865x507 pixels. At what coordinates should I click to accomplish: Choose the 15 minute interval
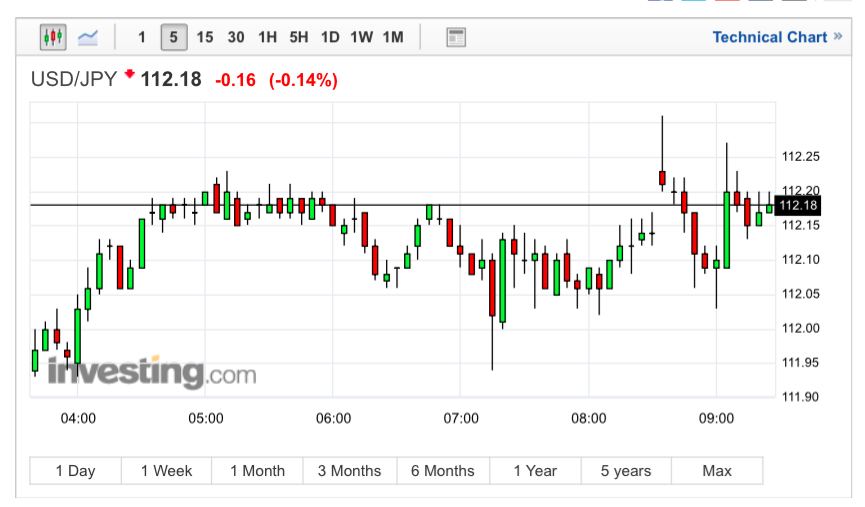pyautogui.click(x=205, y=38)
